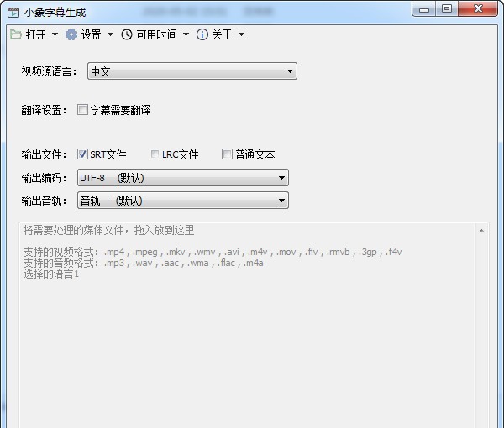Expand the arrow next to 打开
The image size is (504, 428).
pyautogui.click(x=55, y=34)
